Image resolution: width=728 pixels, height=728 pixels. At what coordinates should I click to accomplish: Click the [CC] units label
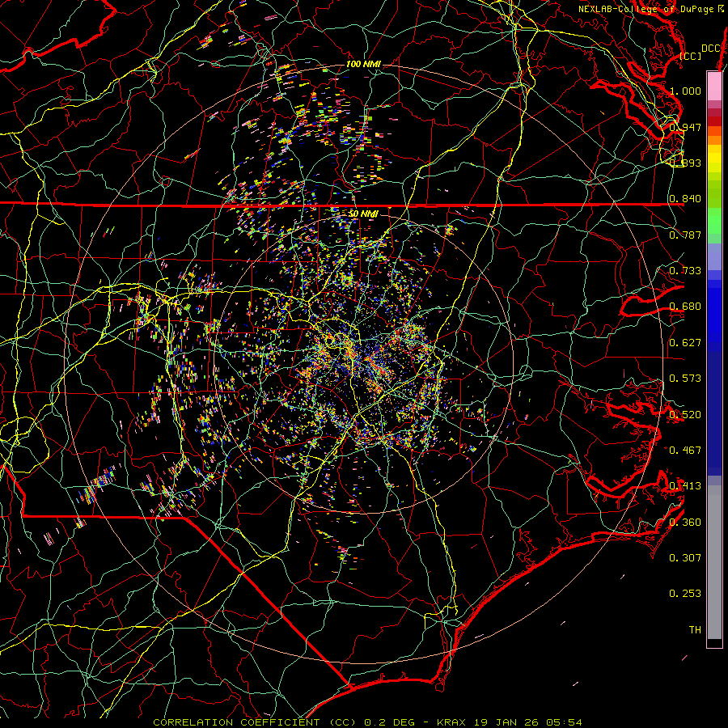click(691, 56)
